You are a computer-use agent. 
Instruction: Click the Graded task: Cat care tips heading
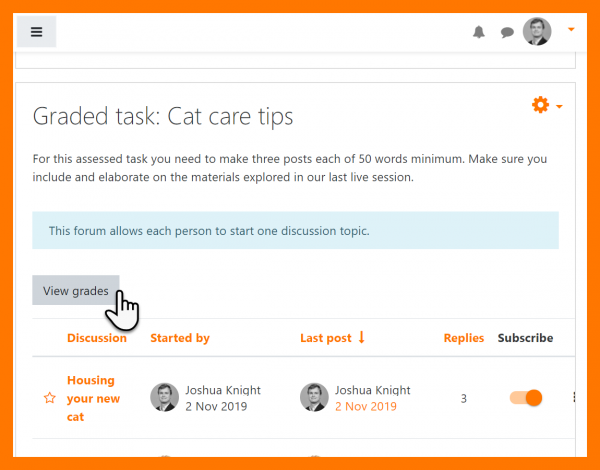pyautogui.click(x=163, y=116)
